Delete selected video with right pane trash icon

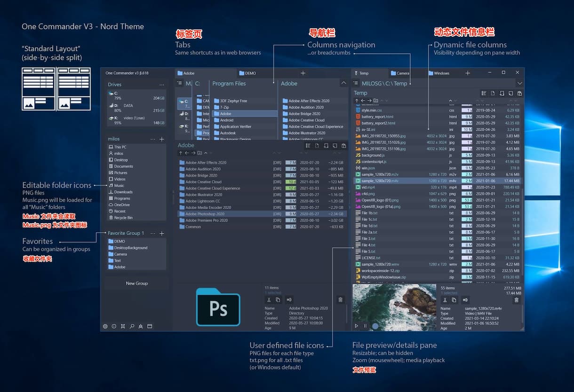[x=517, y=300]
